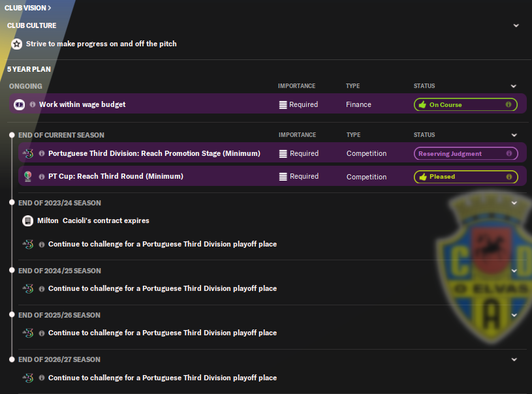The width and height of the screenshot is (532, 394).
Task: Click the On Course status pill
Action: [x=465, y=104]
